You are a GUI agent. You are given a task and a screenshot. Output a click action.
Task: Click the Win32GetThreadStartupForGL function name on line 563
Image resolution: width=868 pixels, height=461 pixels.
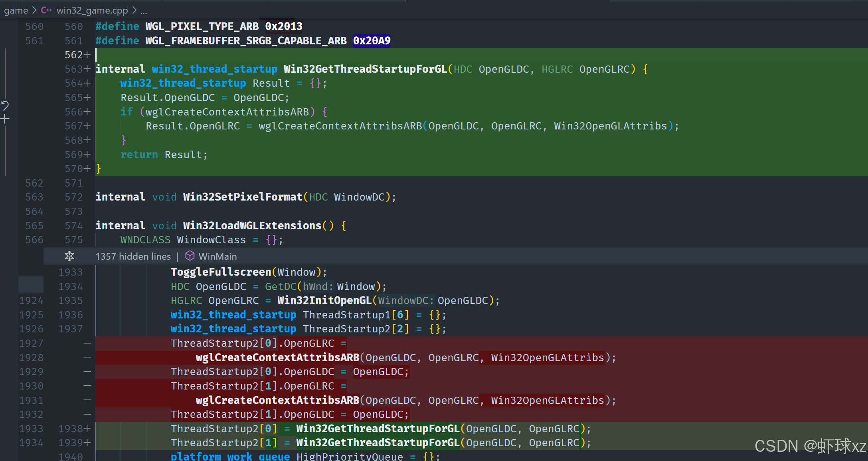365,69
